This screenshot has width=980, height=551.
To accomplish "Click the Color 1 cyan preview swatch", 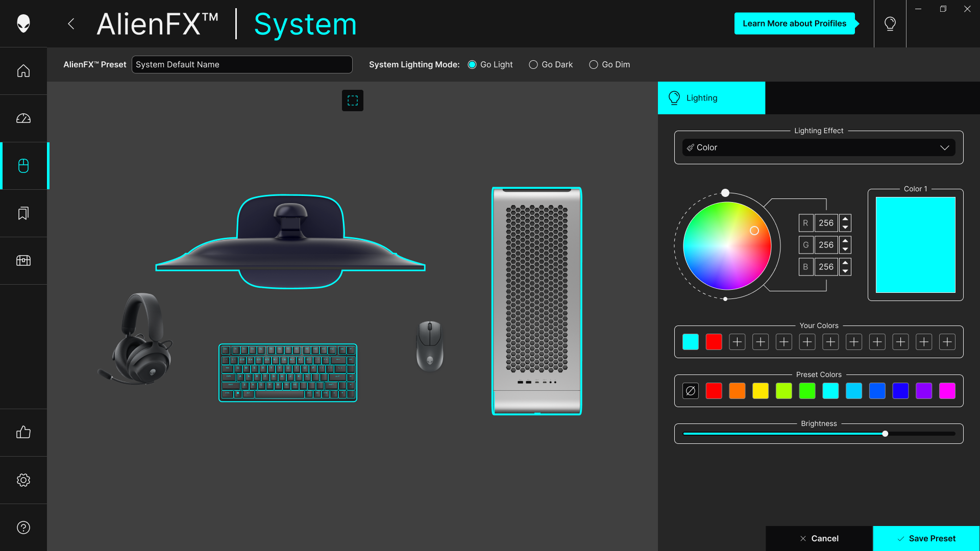I will tap(916, 245).
